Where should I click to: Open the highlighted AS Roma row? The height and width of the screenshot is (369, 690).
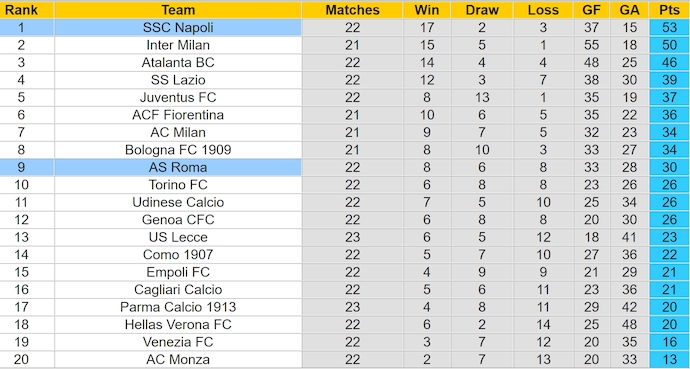(345, 167)
